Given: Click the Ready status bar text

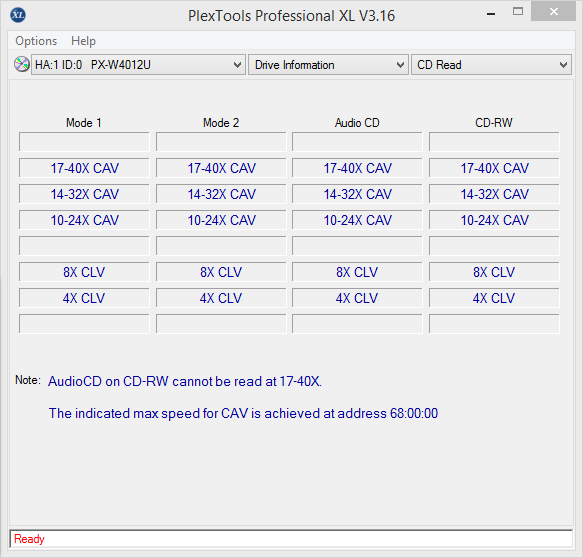Looking at the screenshot, I should click(29, 539).
